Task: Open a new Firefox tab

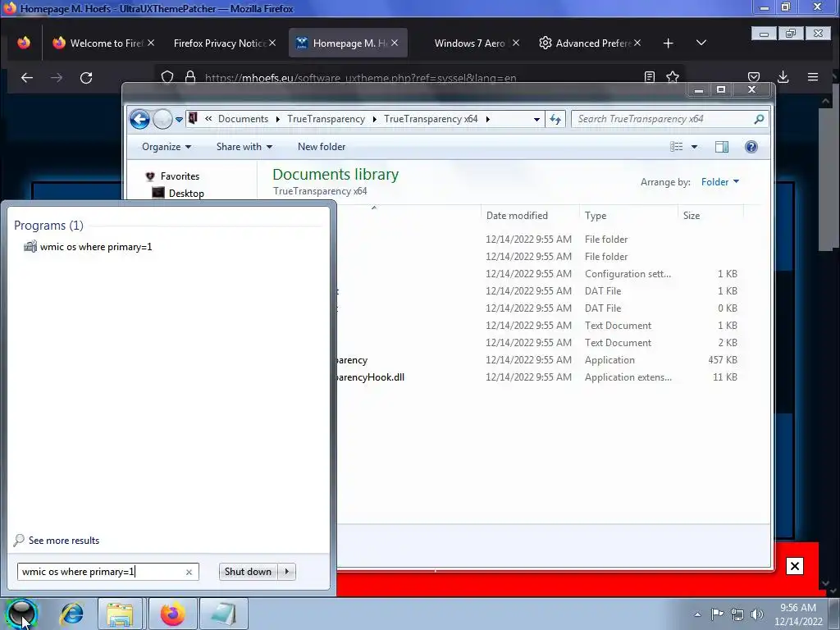Action: click(668, 43)
